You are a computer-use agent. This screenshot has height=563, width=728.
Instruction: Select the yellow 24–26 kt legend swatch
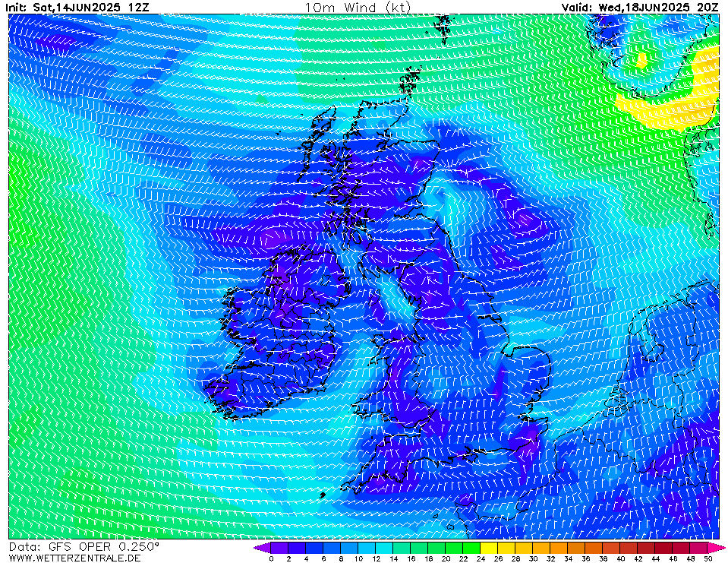490,548
